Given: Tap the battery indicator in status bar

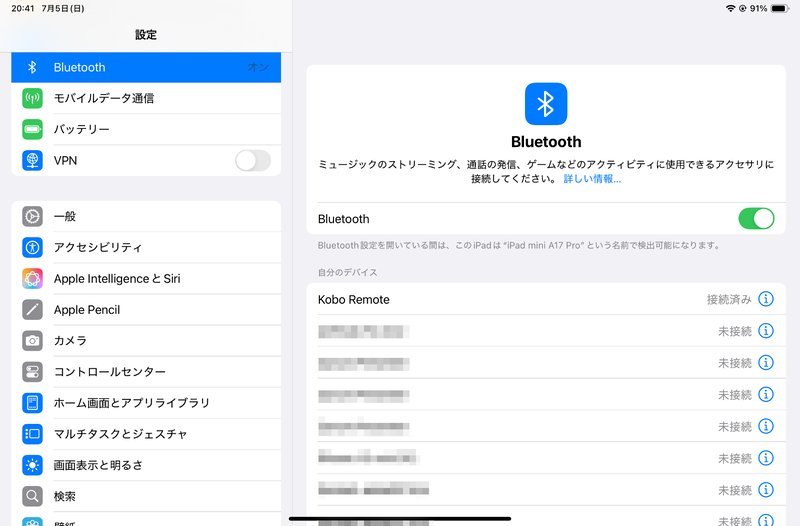Looking at the screenshot, I should click(x=780, y=8).
